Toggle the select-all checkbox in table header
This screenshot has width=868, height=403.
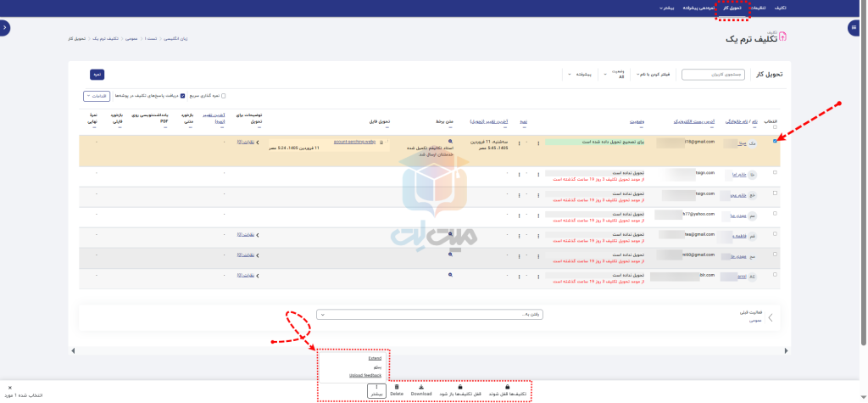[775, 127]
